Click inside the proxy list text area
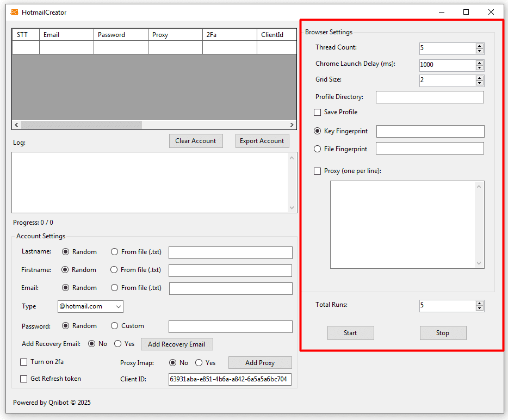The image size is (508, 420). [x=402, y=225]
